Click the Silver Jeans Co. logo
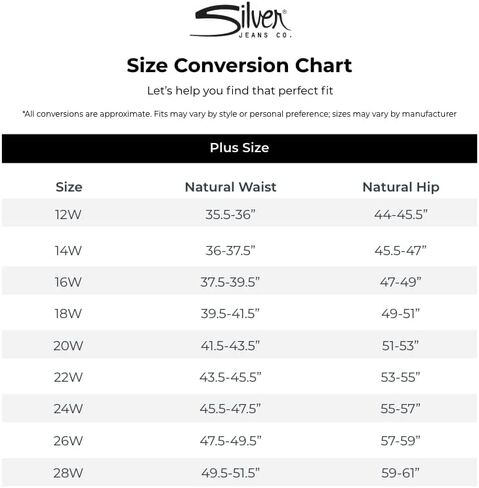 tap(241, 21)
